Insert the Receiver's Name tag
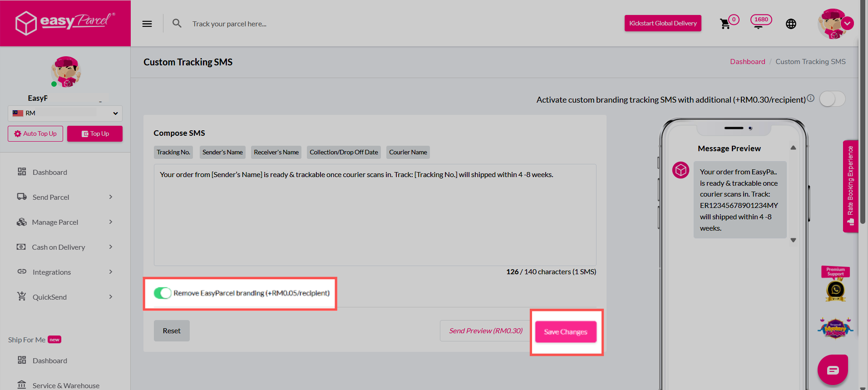Image resolution: width=868 pixels, height=390 pixels. [276, 152]
